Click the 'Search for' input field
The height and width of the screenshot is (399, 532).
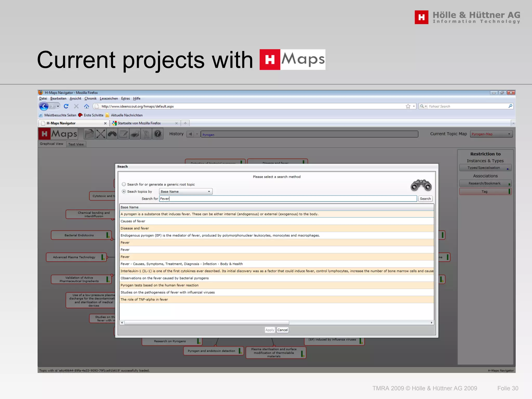(x=288, y=199)
